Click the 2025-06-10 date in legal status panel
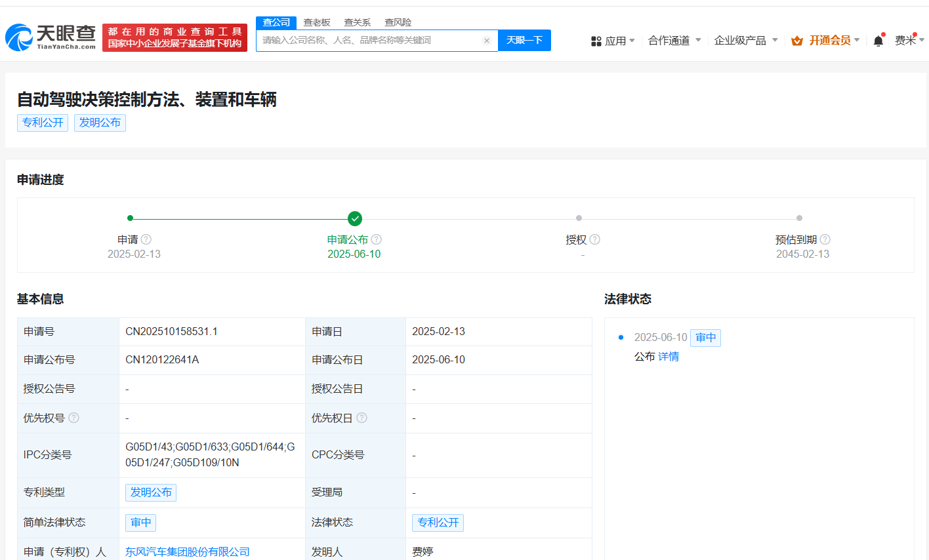This screenshot has width=929, height=560. (660, 338)
